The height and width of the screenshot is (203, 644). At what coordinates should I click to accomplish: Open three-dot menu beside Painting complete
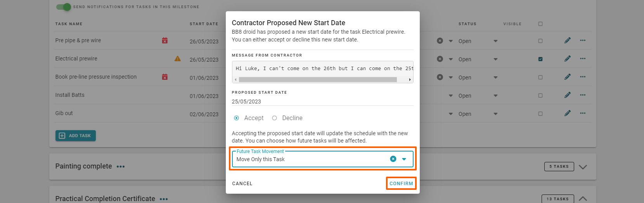(121, 167)
